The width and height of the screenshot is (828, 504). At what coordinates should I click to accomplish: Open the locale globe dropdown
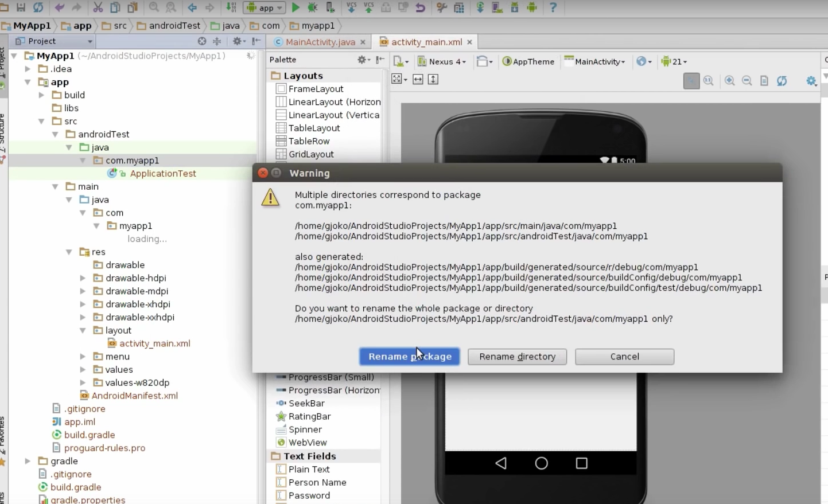(x=644, y=61)
